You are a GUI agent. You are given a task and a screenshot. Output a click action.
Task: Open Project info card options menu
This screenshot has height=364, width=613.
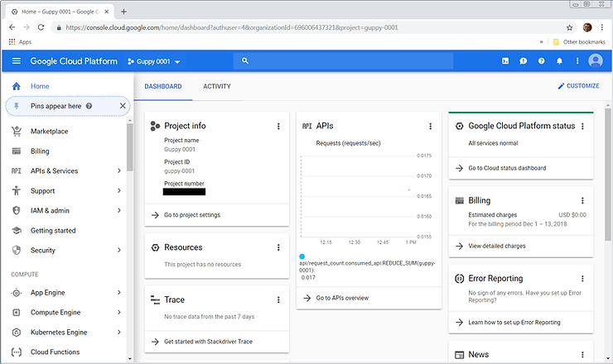pos(278,126)
